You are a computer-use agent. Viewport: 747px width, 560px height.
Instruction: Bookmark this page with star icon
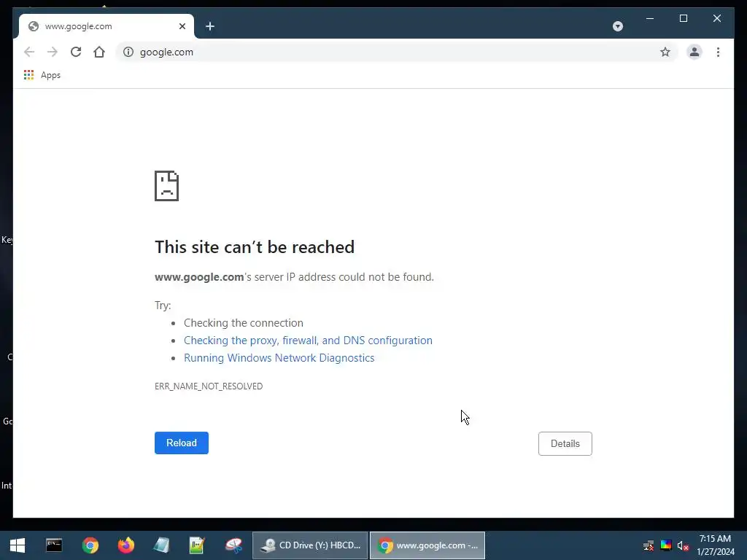[665, 52]
